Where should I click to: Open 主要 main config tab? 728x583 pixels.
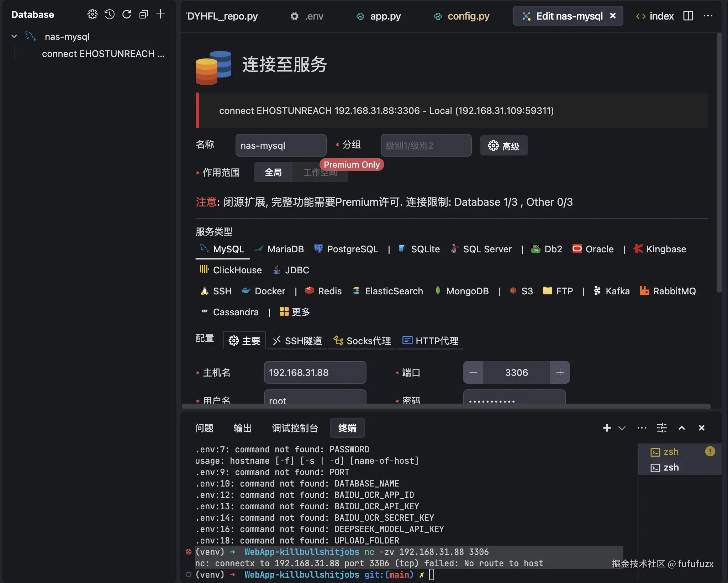point(244,341)
